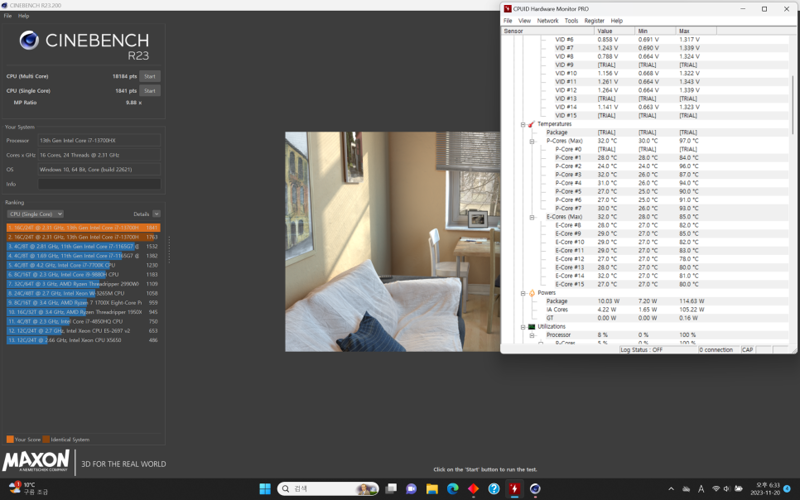Open Wi-Fi network settings tray icon
Viewport: 800px width, 500px height.
coord(716,489)
